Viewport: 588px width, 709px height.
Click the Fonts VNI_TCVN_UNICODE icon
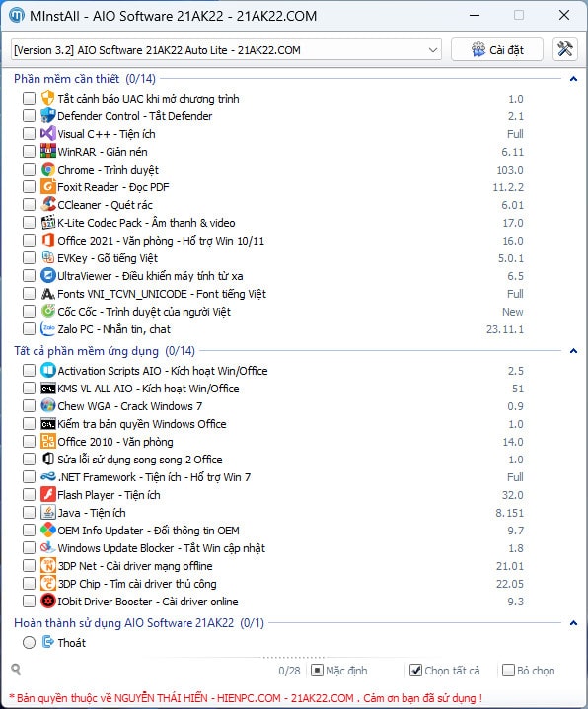(48, 293)
